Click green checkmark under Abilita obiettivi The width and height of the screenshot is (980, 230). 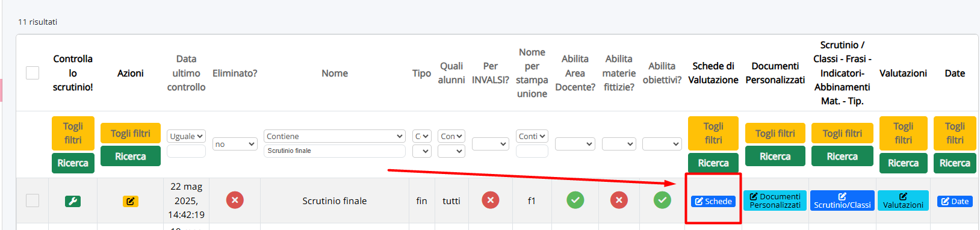[x=662, y=200]
